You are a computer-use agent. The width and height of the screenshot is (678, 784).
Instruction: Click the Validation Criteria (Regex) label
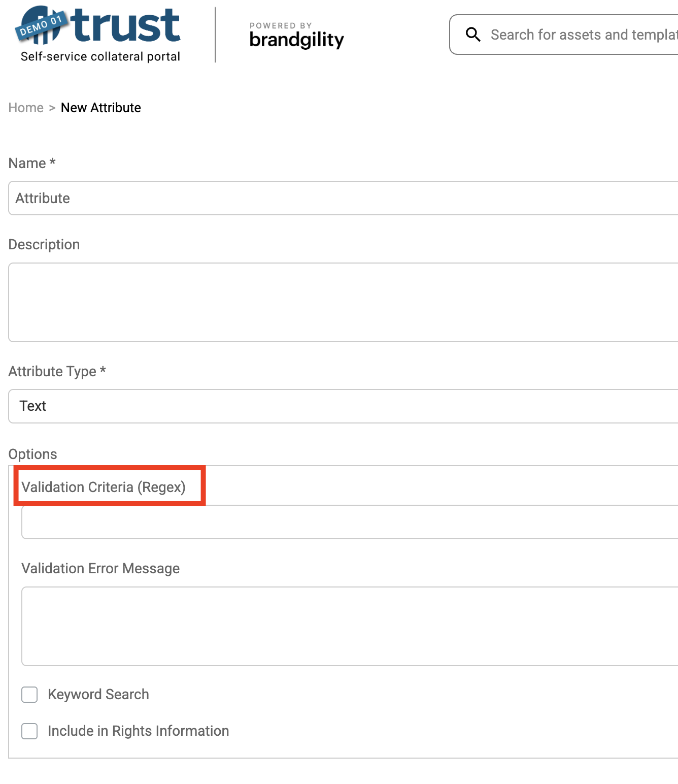click(104, 487)
